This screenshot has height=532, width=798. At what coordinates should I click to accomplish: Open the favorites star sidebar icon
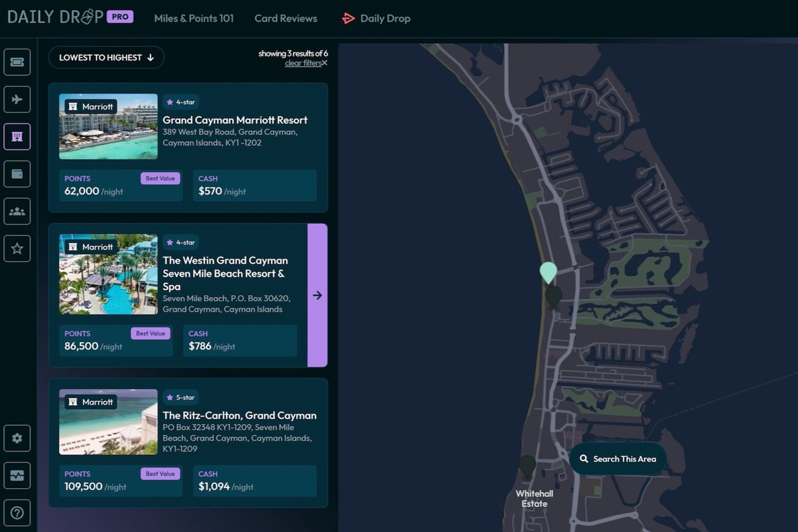click(17, 249)
